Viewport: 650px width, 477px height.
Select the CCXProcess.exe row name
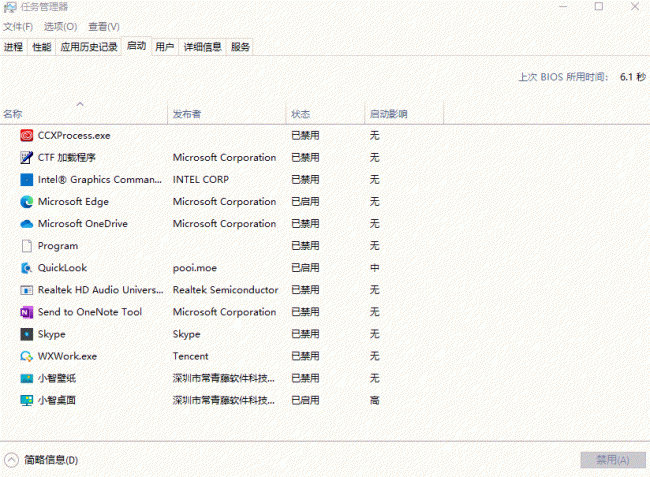[x=74, y=136]
